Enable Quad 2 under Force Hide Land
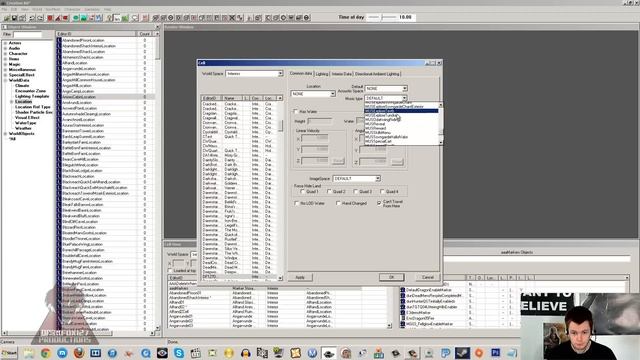Screen dimensions: 640x360 (329, 191)
